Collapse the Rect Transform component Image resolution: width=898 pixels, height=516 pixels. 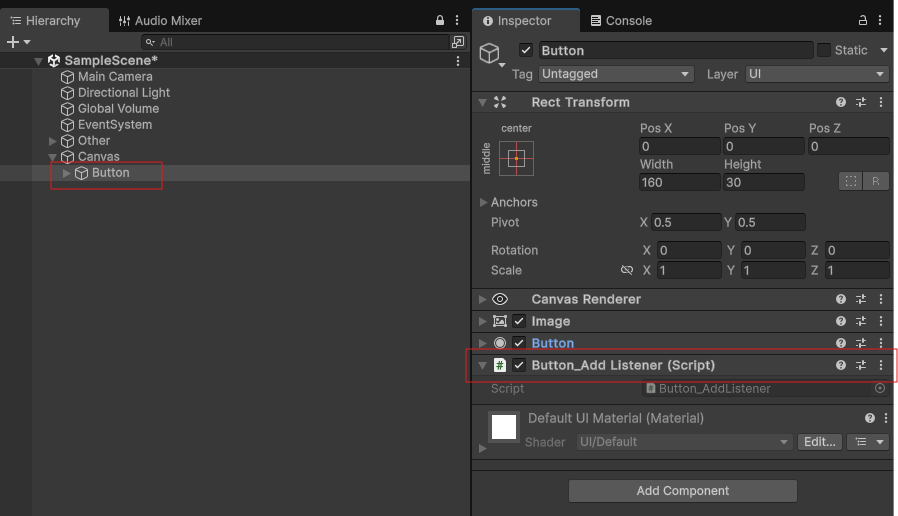pyautogui.click(x=483, y=103)
